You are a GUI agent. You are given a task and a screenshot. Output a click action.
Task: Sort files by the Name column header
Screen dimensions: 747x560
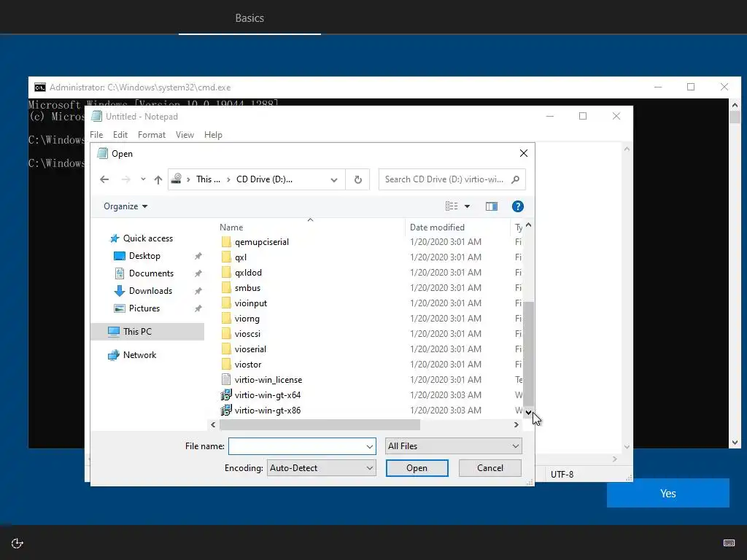pyautogui.click(x=231, y=227)
